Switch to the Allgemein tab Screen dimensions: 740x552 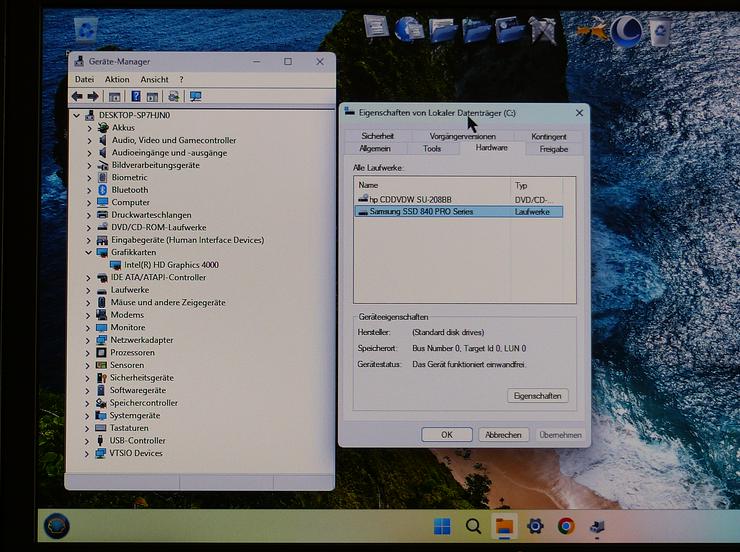click(375, 149)
